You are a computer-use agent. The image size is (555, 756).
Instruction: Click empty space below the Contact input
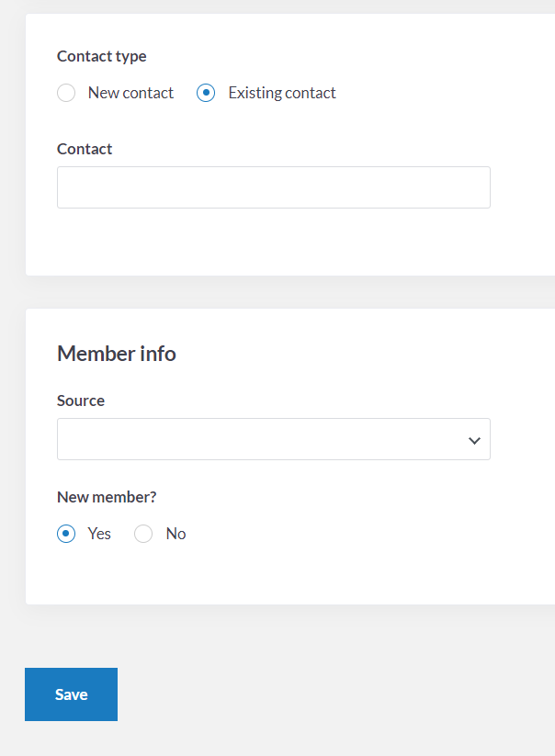tap(274, 241)
